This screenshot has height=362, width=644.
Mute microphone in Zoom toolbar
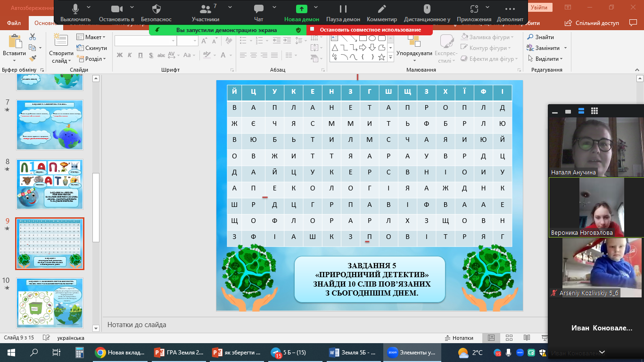pyautogui.click(x=75, y=12)
